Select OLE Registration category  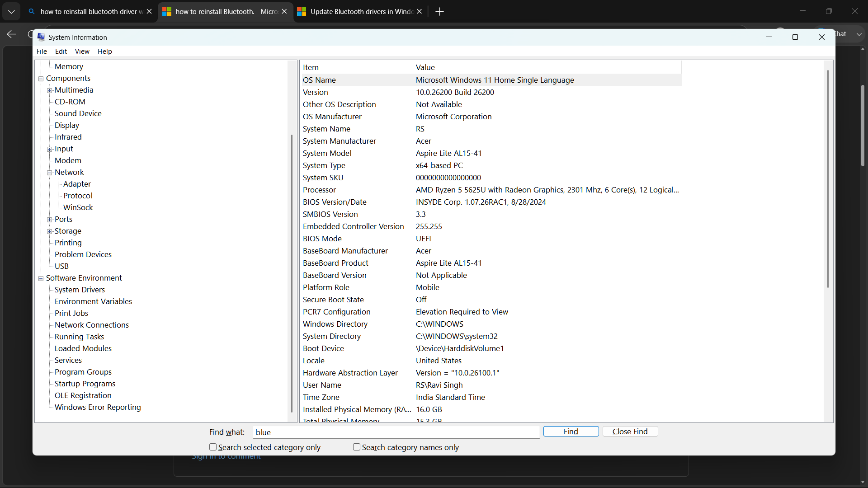[83, 395]
